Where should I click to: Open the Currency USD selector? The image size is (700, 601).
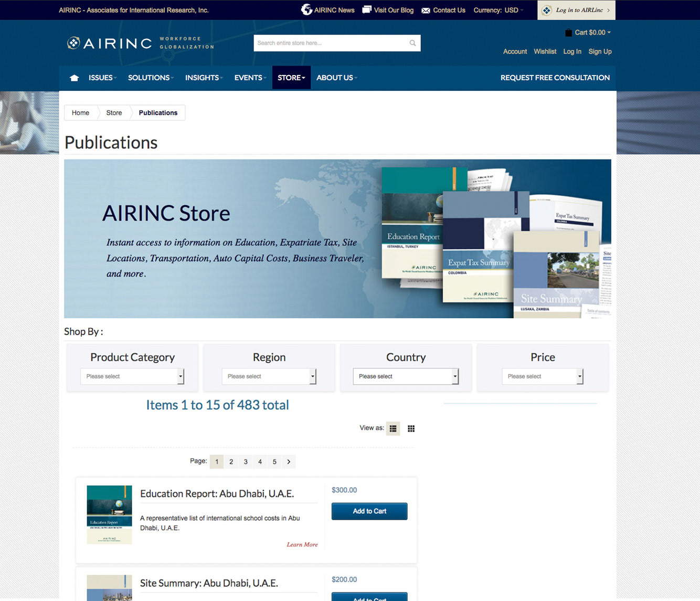click(x=498, y=10)
